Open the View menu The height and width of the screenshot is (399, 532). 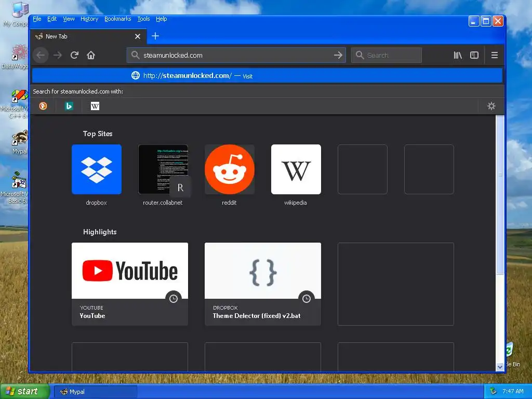[x=69, y=19]
